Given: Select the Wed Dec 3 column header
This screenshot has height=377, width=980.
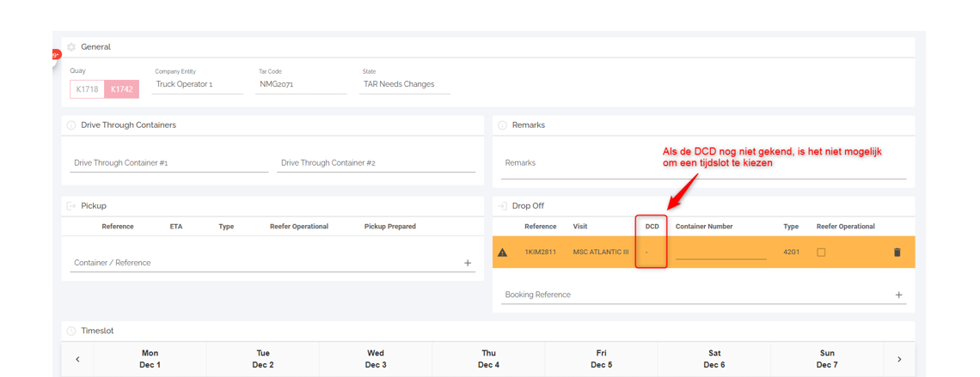Looking at the screenshot, I should (376, 359).
